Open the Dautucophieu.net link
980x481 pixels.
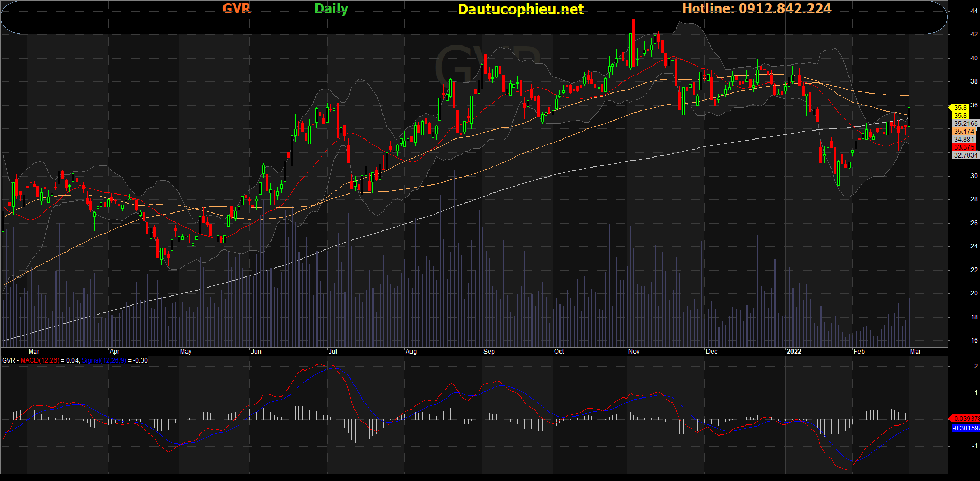coord(520,10)
